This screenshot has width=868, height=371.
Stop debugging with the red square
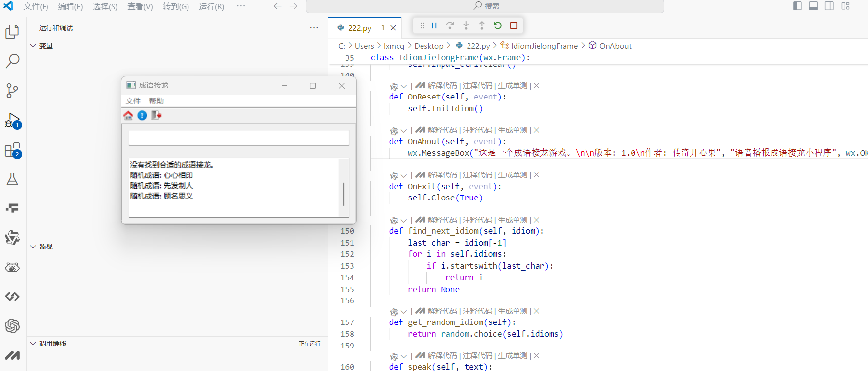click(x=514, y=25)
